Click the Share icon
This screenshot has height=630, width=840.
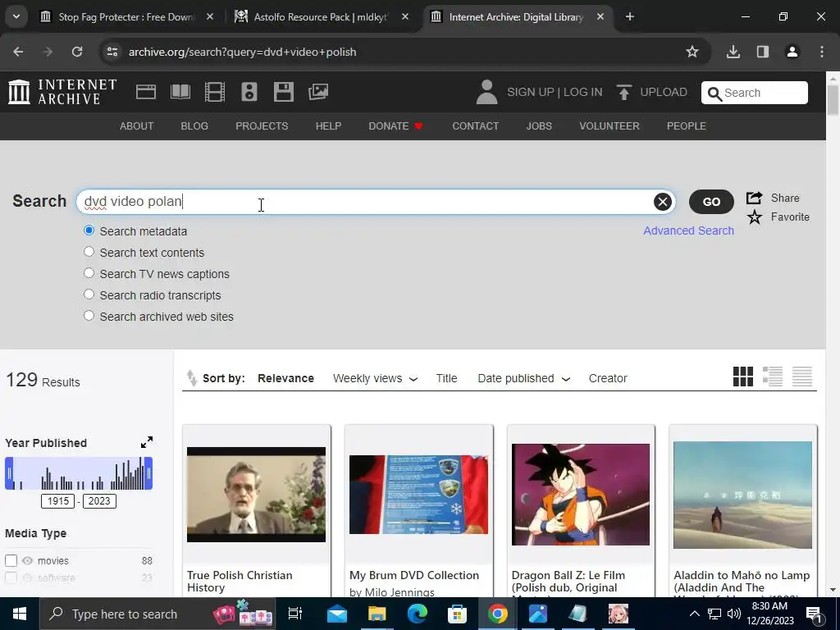point(755,198)
